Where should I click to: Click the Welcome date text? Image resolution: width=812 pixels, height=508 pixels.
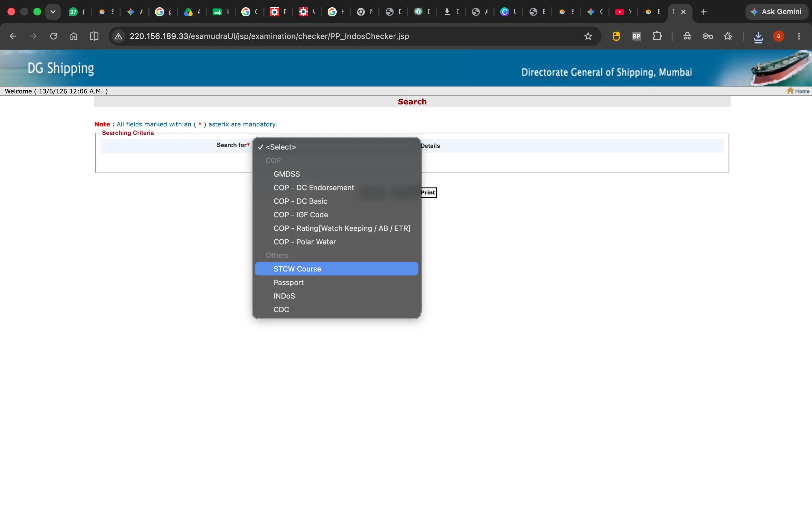[x=56, y=91]
